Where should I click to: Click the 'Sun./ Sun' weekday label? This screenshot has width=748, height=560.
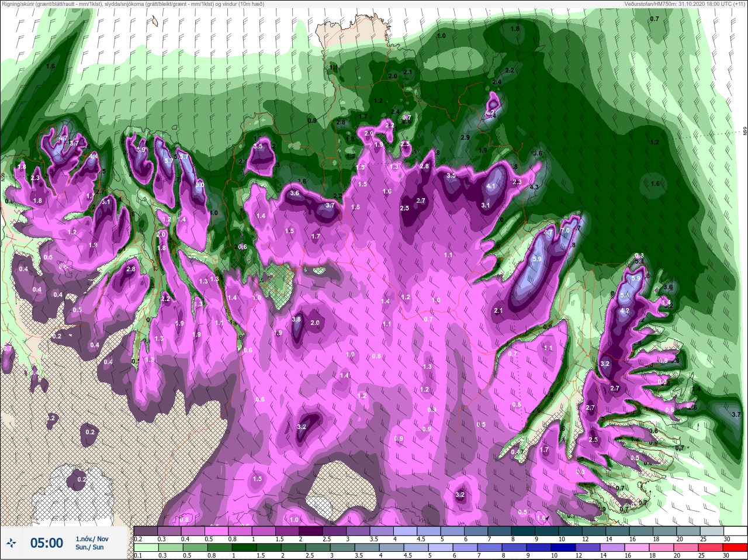(89, 547)
